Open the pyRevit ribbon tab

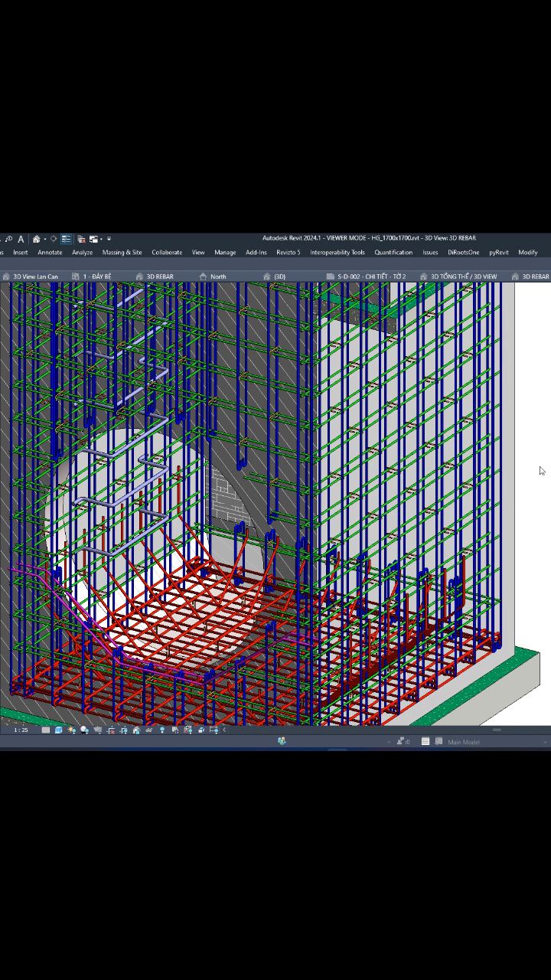[499, 253]
